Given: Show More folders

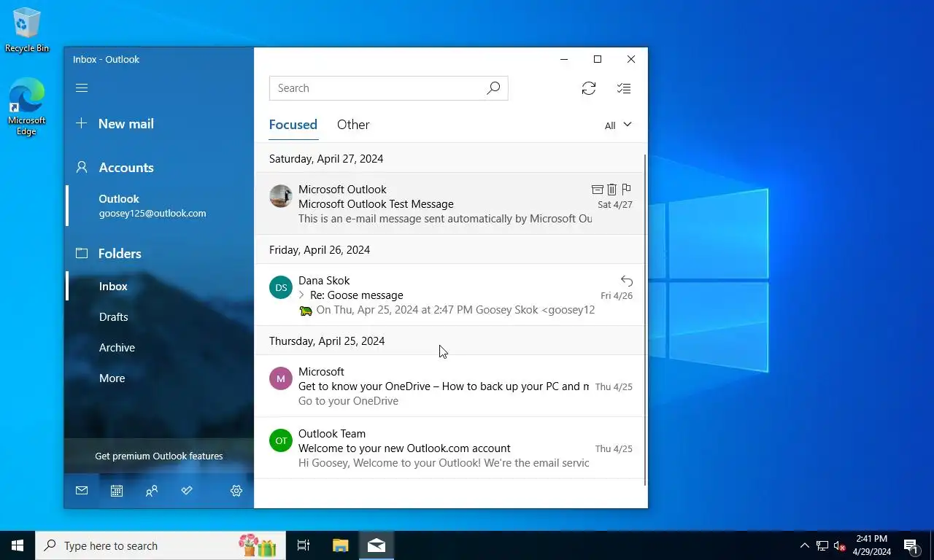Looking at the screenshot, I should click(x=159, y=378).
